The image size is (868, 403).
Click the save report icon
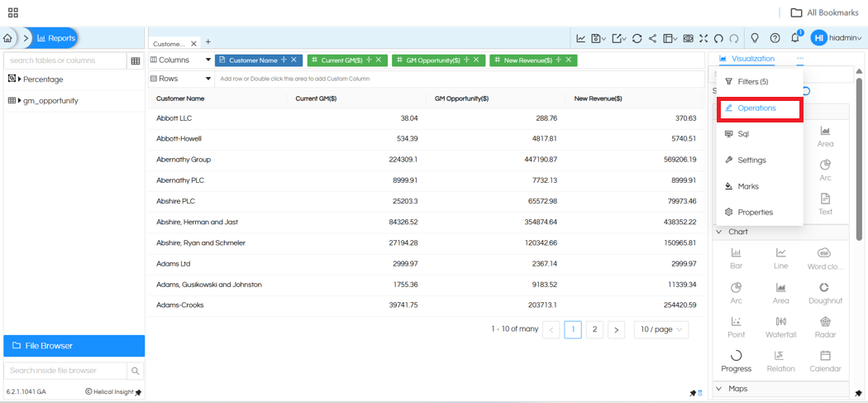point(598,38)
